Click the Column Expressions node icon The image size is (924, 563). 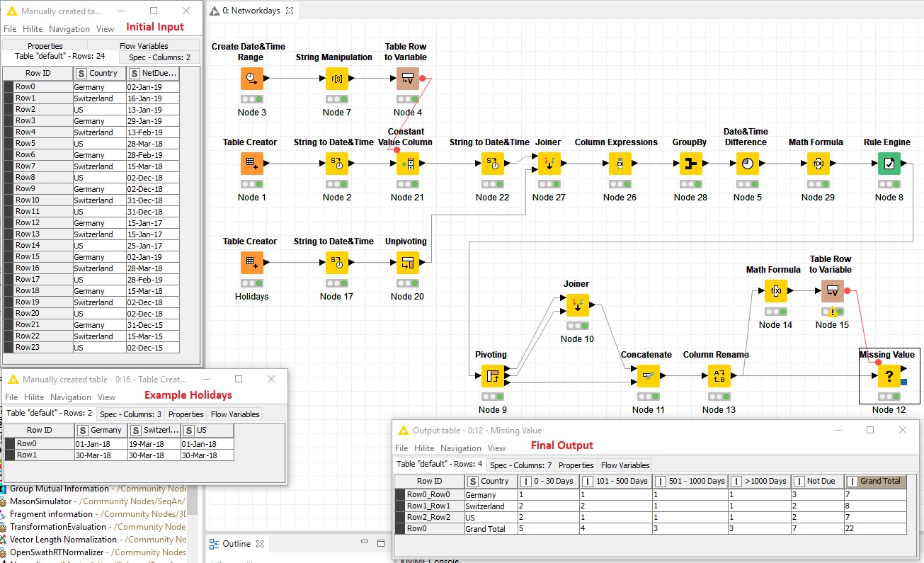point(620,164)
